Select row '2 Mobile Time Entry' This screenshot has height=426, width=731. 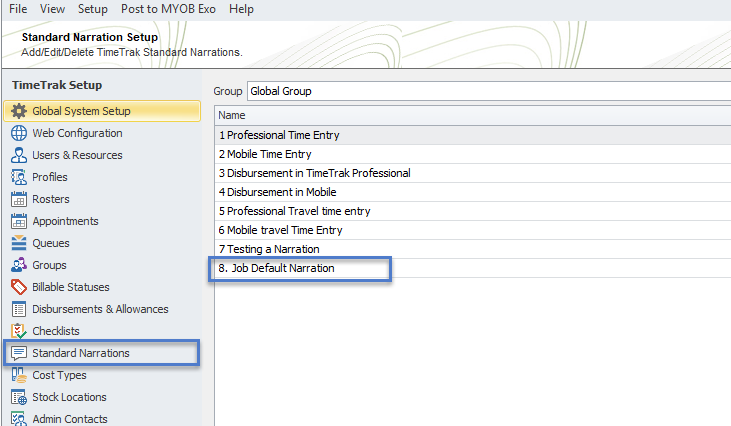pyautogui.click(x=473, y=154)
